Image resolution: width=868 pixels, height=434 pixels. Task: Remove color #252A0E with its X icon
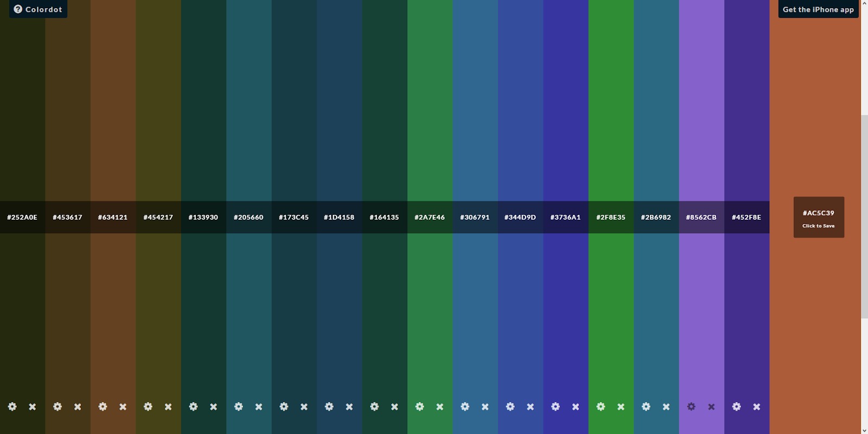(33, 406)
